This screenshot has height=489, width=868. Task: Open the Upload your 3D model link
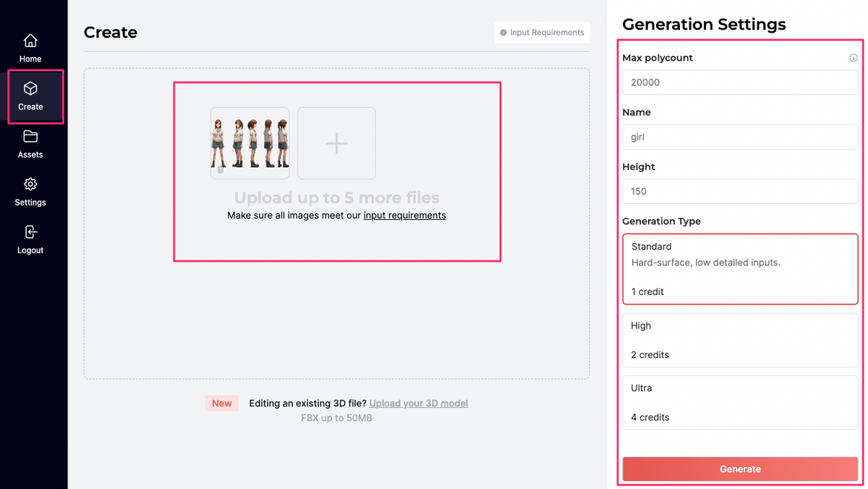pyautogui.click(x=418, y=403)
